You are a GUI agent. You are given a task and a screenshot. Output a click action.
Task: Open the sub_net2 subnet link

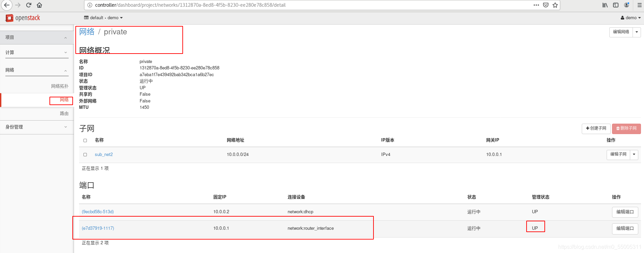[x=104, y=155]
